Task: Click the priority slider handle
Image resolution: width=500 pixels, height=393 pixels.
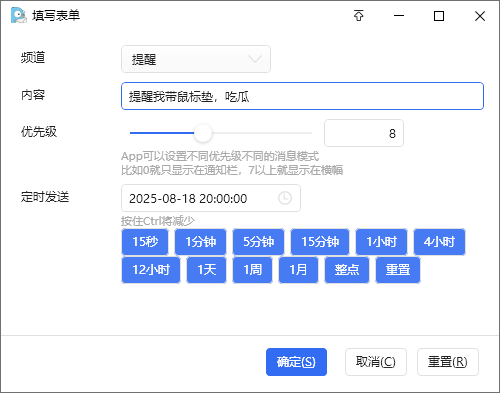Action: click(203, 133)
